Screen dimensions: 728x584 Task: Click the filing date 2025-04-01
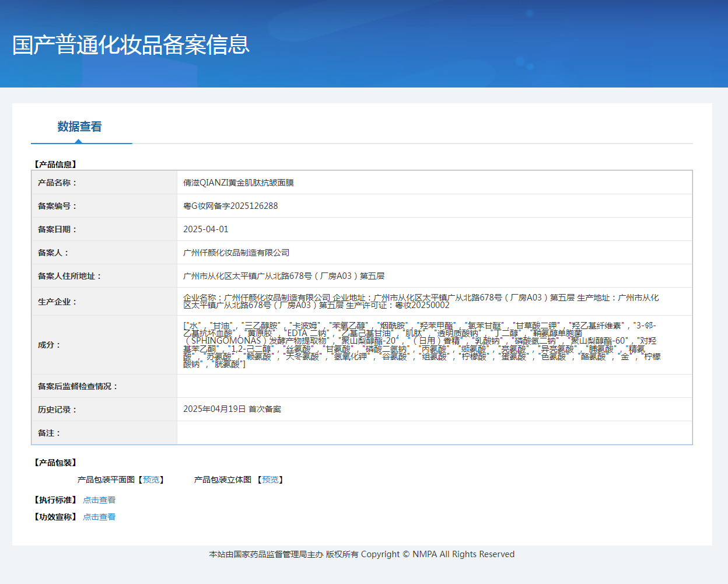tap(206, 229)
